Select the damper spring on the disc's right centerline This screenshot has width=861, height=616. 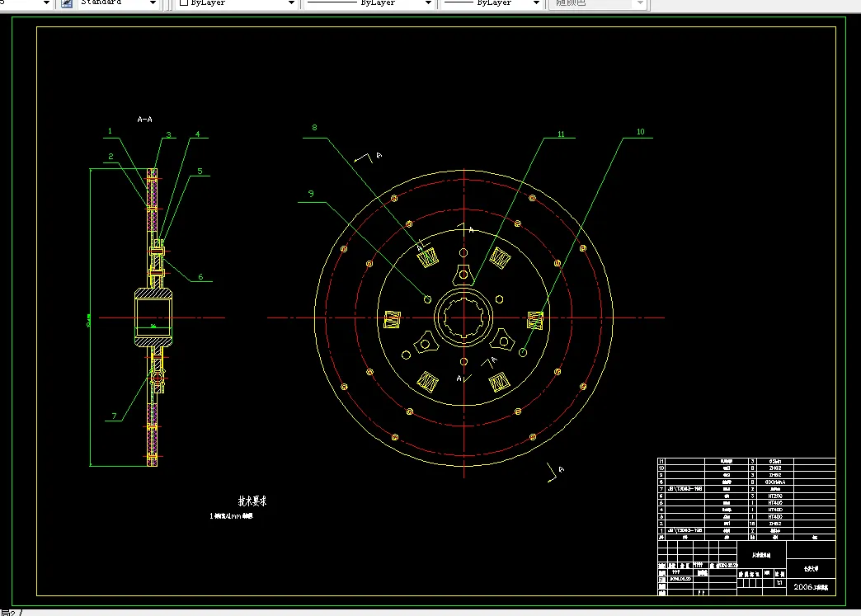[535, 320]
